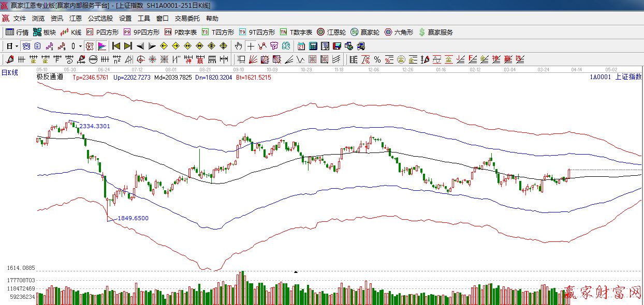Toggle the crosshair cursor button
644x305 pixels.
(x=251, y=46)
